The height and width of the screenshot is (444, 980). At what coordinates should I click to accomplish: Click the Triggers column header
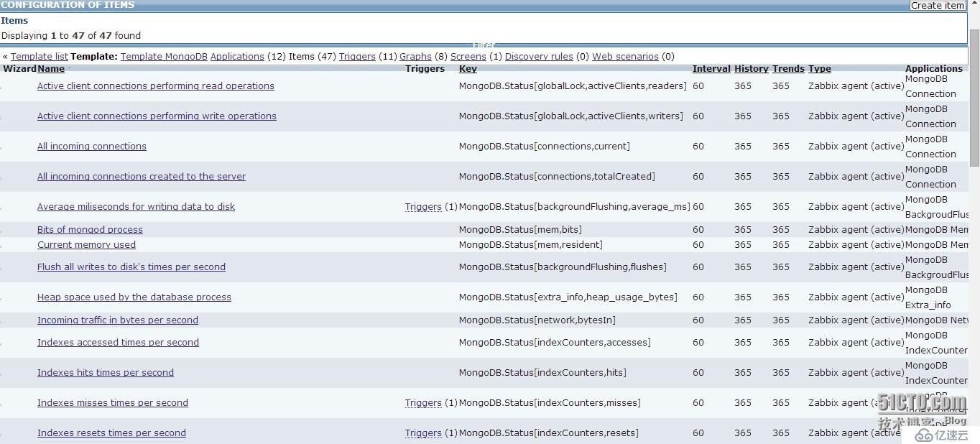(425, 69)
